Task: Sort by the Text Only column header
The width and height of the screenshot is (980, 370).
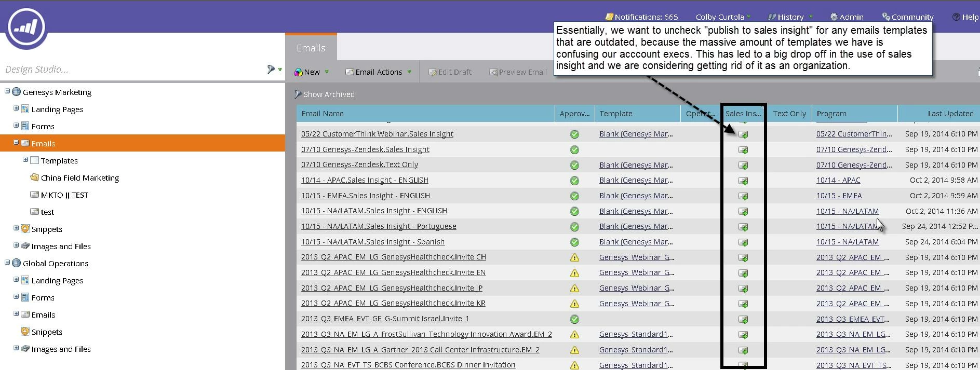Action: (x=789, y=114)
